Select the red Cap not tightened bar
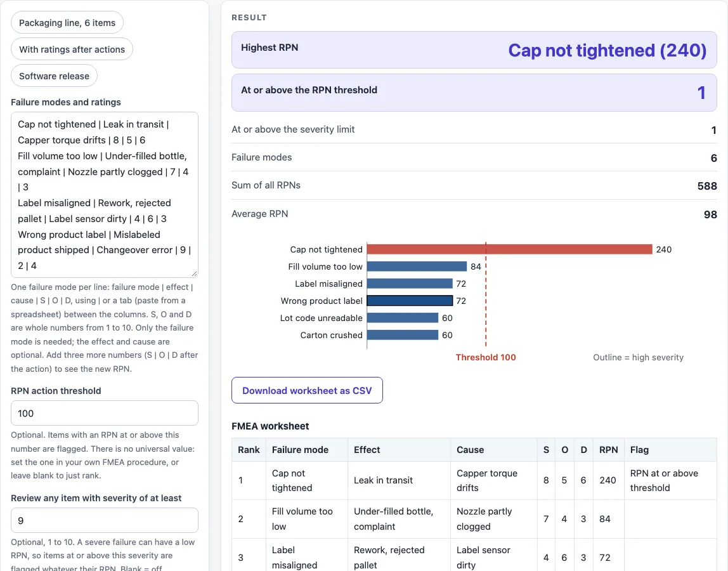Viewport: 728px width, 571px height. click(x=509, y=249)
